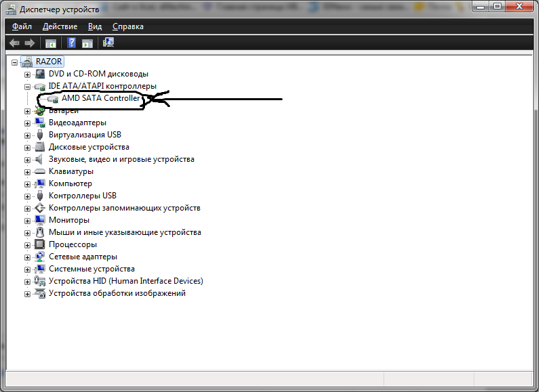Maximize the Диспетчер устройств window
The image size is (555, 392).
(x=497, y=6)
